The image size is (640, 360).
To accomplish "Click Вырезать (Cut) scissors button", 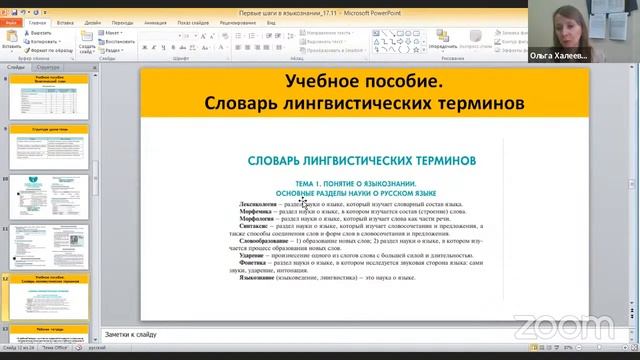I will click(x=38, y=33).
